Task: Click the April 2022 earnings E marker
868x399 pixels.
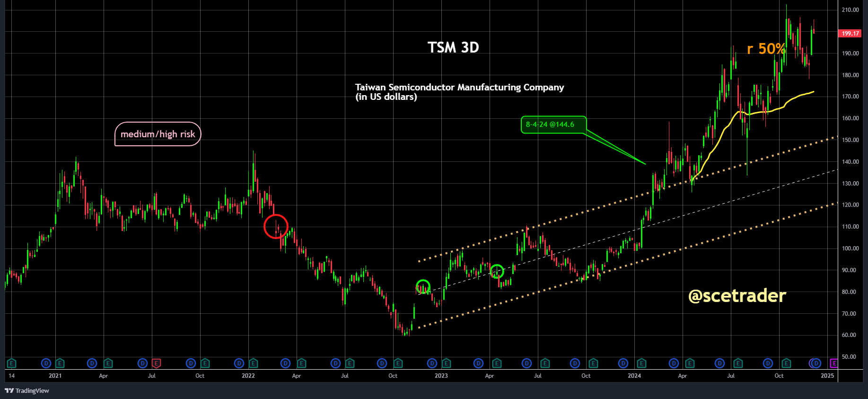Action: pos(301,364)
